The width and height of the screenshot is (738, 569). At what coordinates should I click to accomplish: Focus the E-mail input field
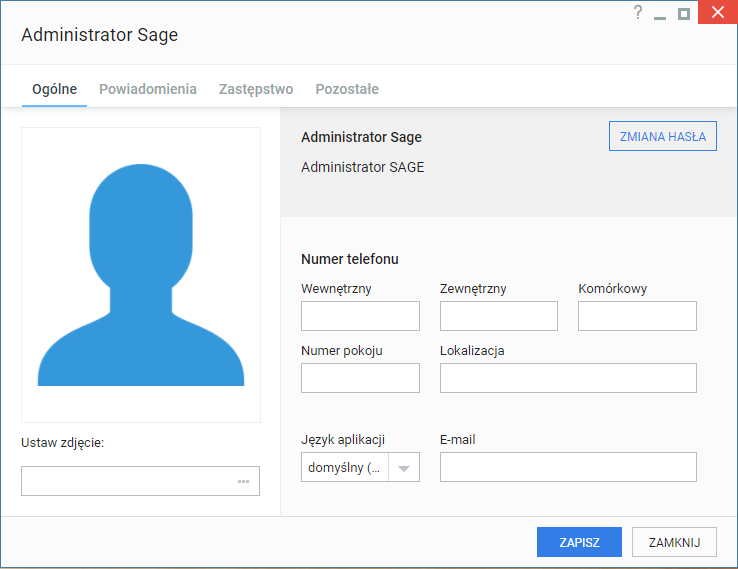(568, 467)
